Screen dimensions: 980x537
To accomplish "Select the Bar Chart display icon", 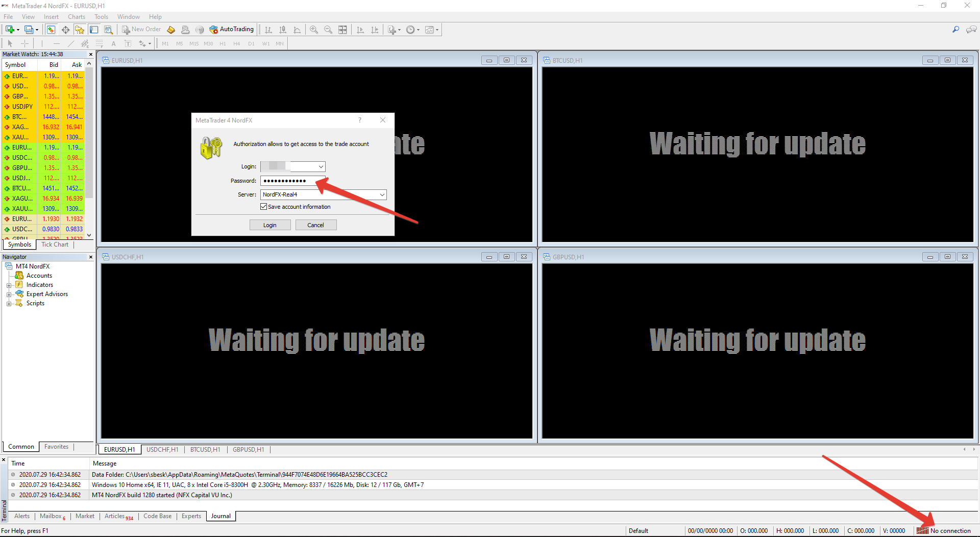I will [x=268, y=30].
